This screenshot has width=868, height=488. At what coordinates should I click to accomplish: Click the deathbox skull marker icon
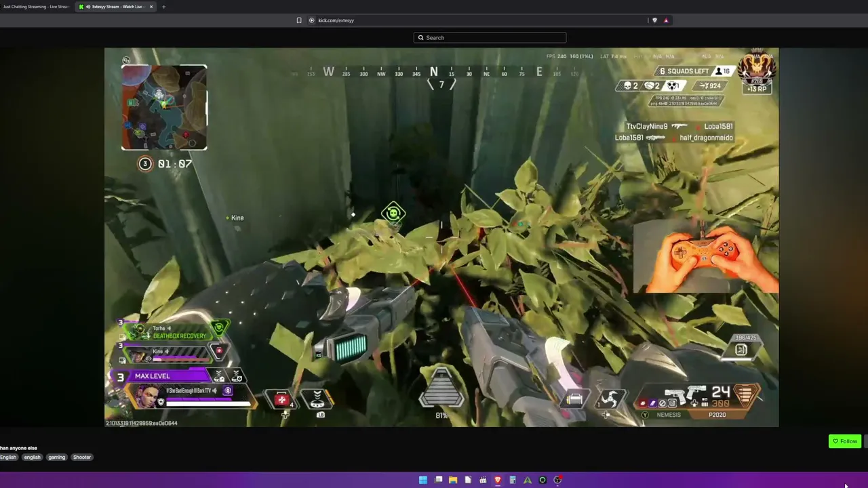pos(393,213)
